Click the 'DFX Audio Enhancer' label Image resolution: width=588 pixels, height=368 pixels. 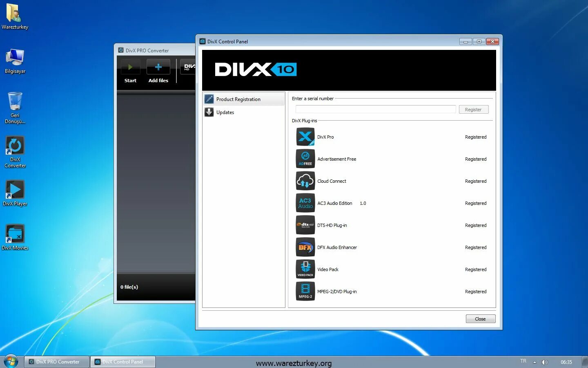click(x=337, y=247)
